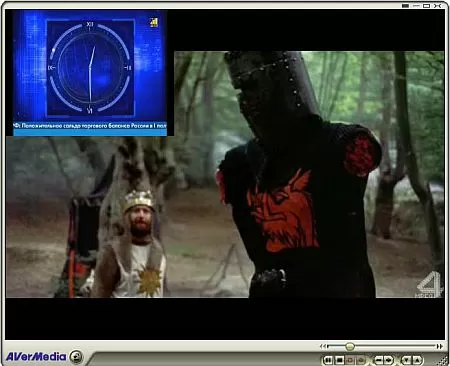Pause playback with the pause button
Viewport: 450px width, 366px height.
click(328, 360)
